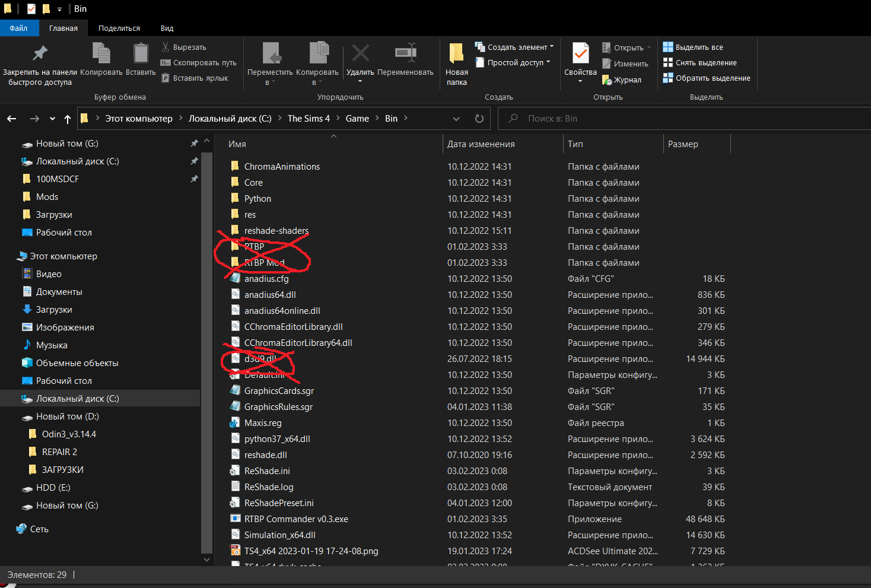Select RTBP Commander v0.3.exe
This screenshot has height=588, width=871.
click(296, 519)
